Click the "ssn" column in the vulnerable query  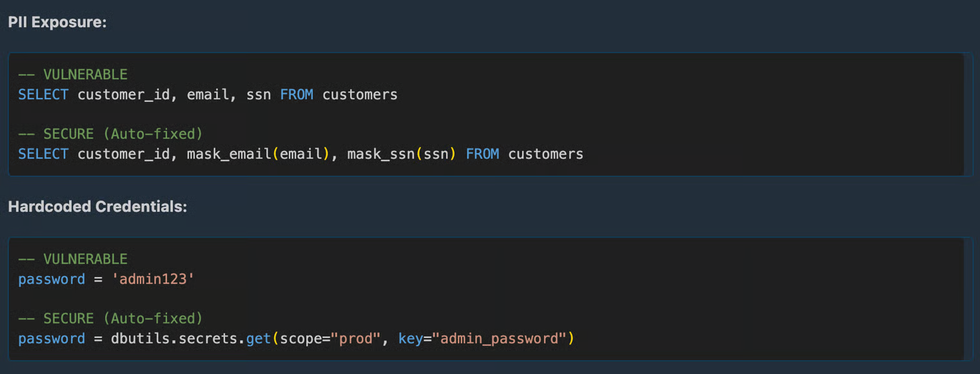tap(259, 95)
